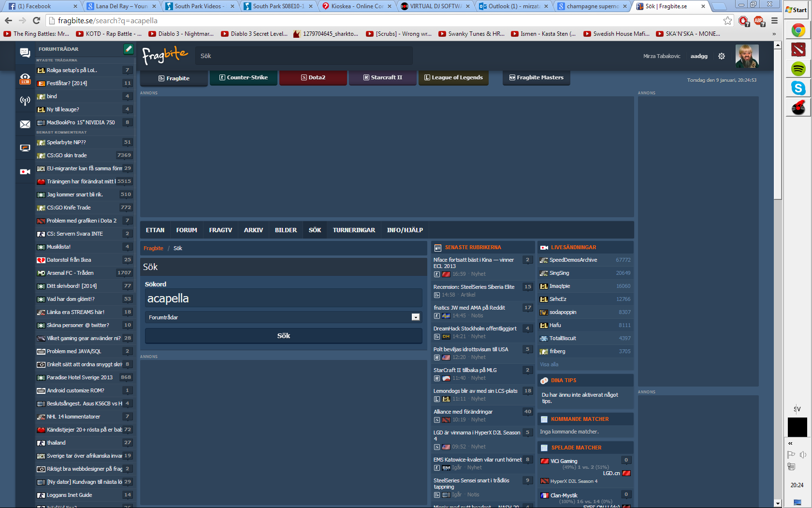Open the envelope messages icon in sidebar

(x=25, y=124)
